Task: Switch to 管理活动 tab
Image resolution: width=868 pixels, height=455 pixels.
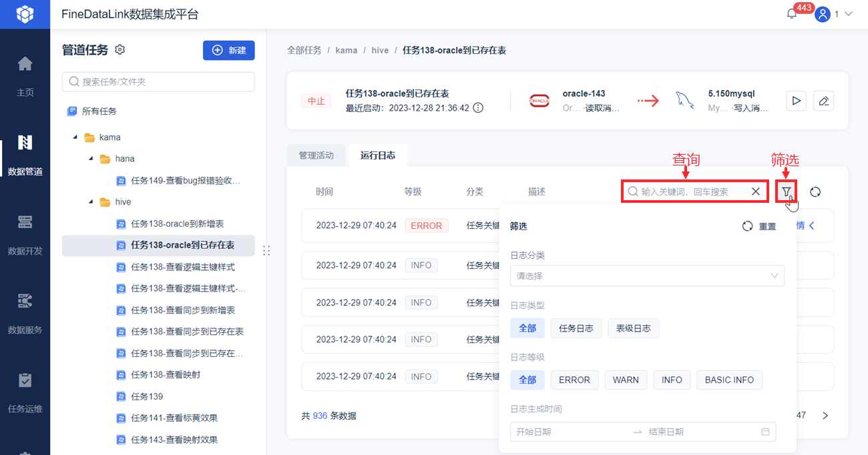Action: pyautogui.click(x=316, y=155)
